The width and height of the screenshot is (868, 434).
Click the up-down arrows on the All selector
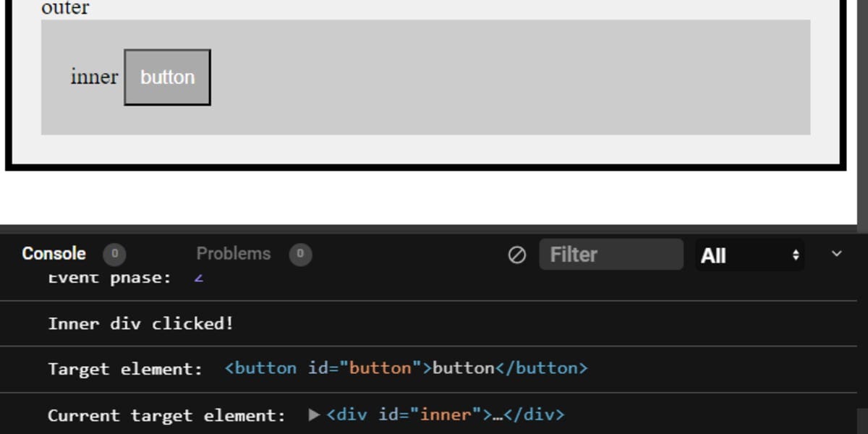coord(796,255)
